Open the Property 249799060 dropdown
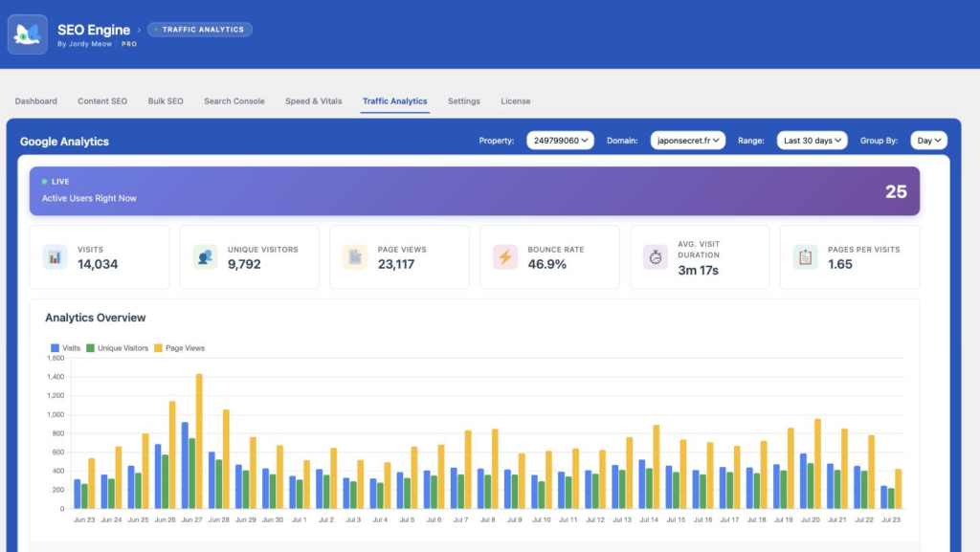Screen dimensions: 980x552 coord(560,141)
